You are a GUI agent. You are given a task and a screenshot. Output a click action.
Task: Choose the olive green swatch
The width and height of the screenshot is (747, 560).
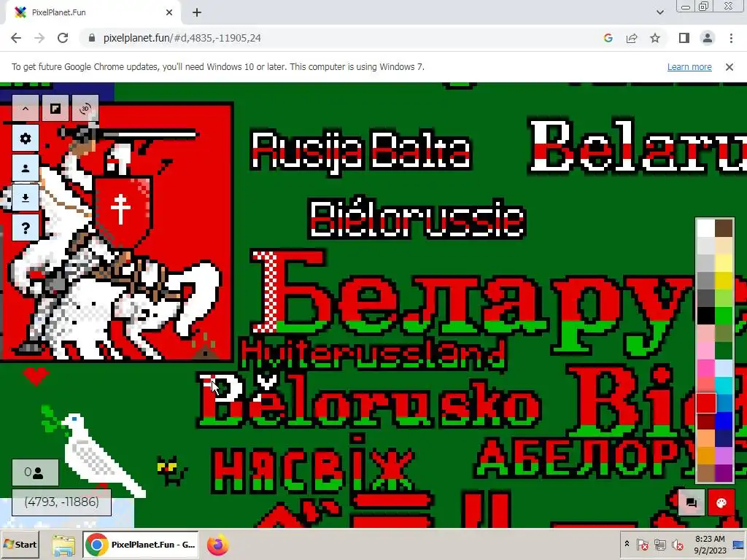(724, 332)
